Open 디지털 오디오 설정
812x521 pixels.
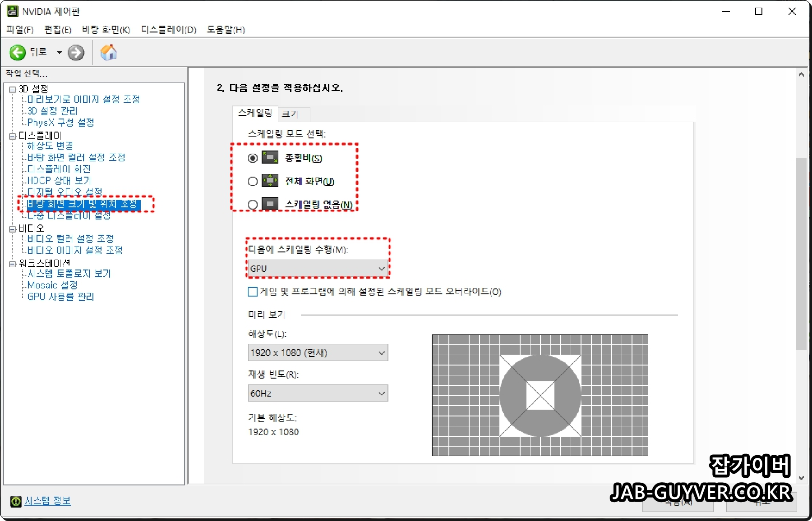click(65, 192)
